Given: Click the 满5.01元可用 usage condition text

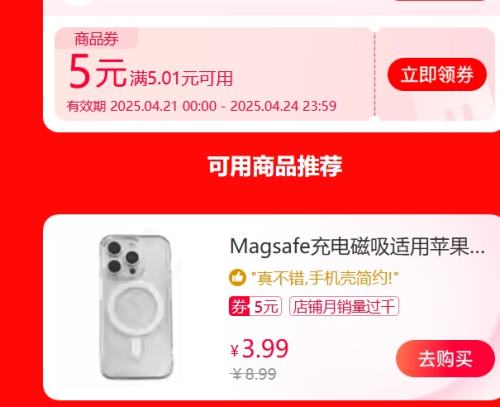Looking at the screenshot, I should pos(181,79).
